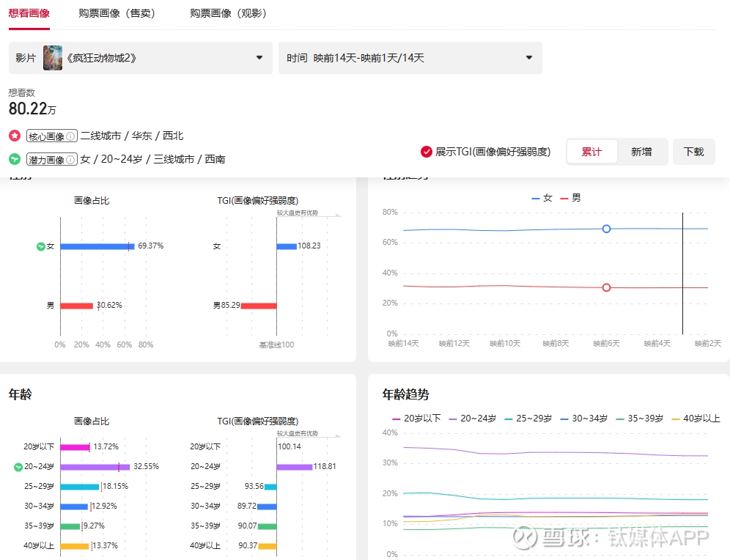This screenshot has height=560, width=730.
Task: Click the 疯狂动物城2 movie poster thumbnail
Action: pos(53,58)
